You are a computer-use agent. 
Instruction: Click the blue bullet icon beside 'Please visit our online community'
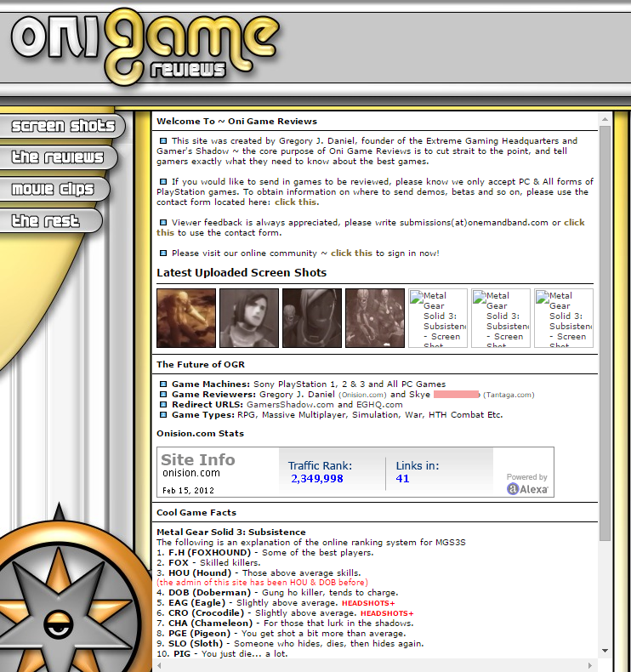[x=163, y=253]
